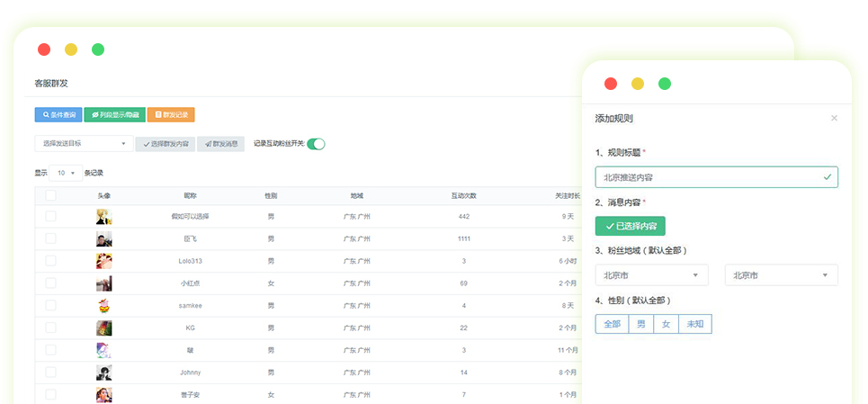Click the 条件查询 search button

[58, 115]
